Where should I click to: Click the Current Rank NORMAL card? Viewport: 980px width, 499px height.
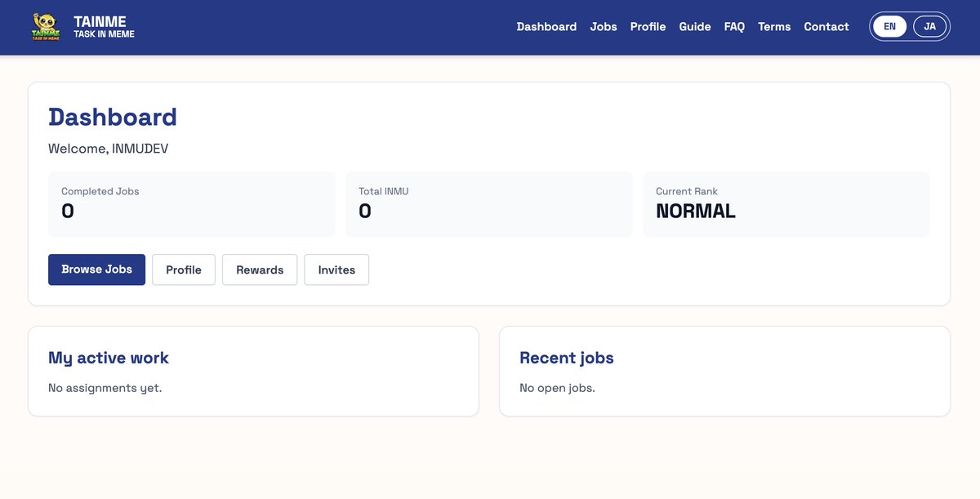coord(786,203)
